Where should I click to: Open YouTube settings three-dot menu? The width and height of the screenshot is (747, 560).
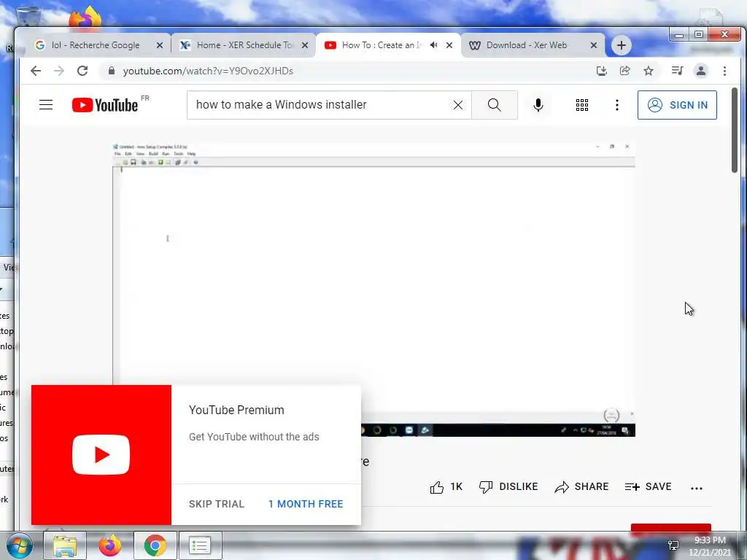point(617,105)
